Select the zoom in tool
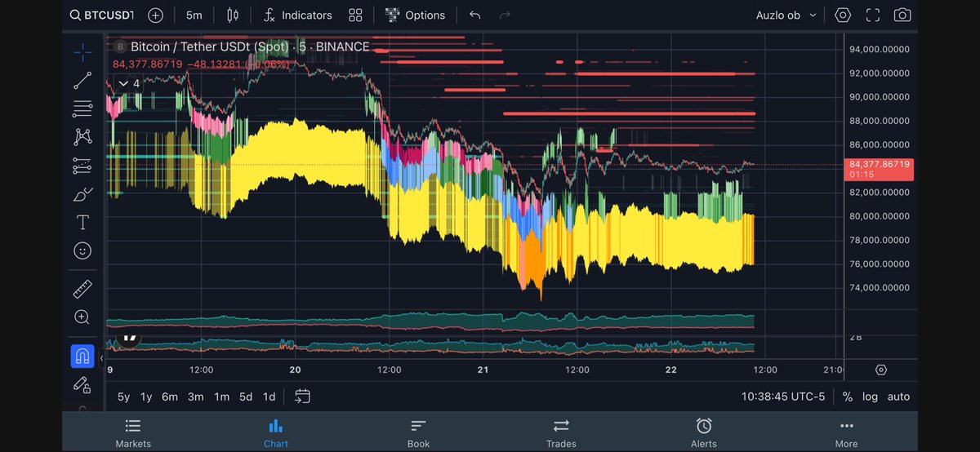980x452 pixels. click(x=82, y=317)
